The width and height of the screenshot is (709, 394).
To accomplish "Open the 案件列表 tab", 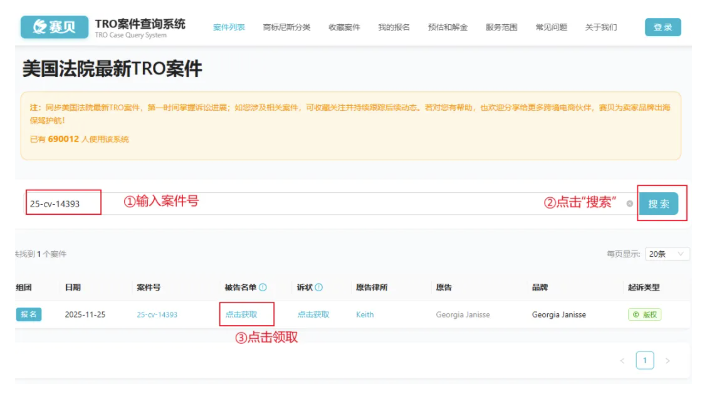I will [229, 27].
